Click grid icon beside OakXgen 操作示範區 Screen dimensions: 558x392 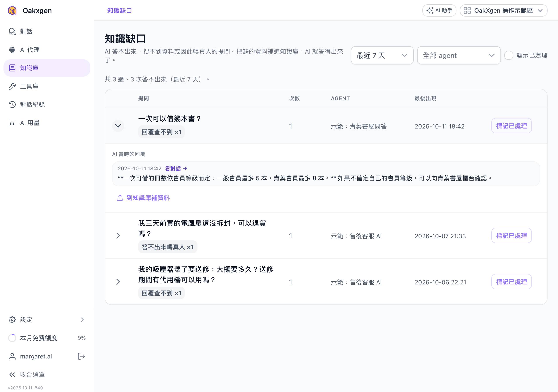pos(467,10)
